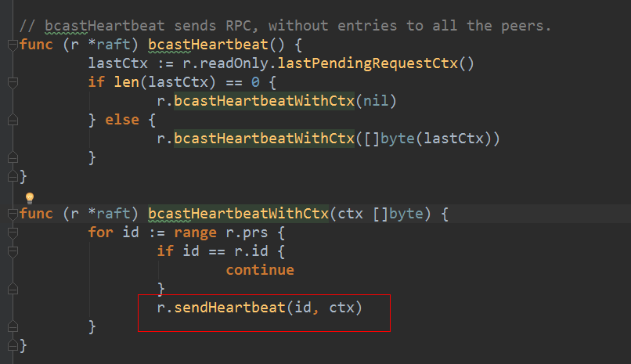The image size is (631, 364).
Task: Click the numeric literal 0
Action: [255, 82]
